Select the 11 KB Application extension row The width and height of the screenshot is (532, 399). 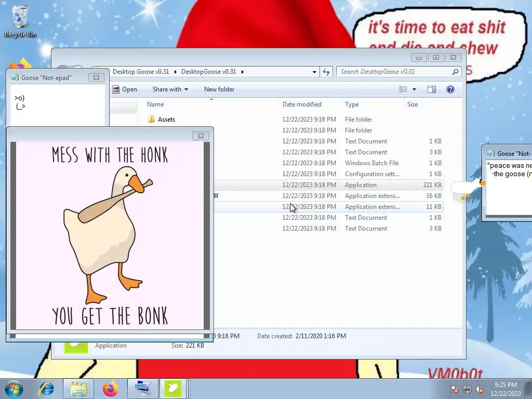point(328,207)
